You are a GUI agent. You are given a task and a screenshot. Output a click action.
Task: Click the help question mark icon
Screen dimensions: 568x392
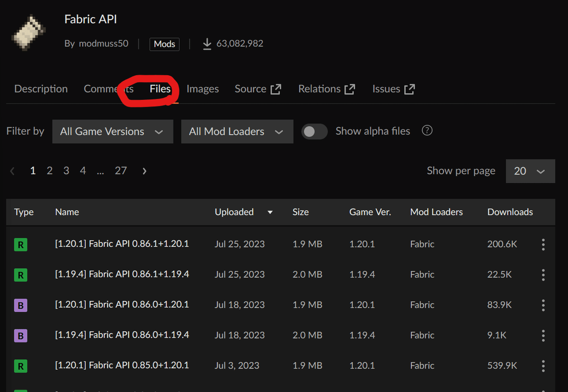point(427,131)
